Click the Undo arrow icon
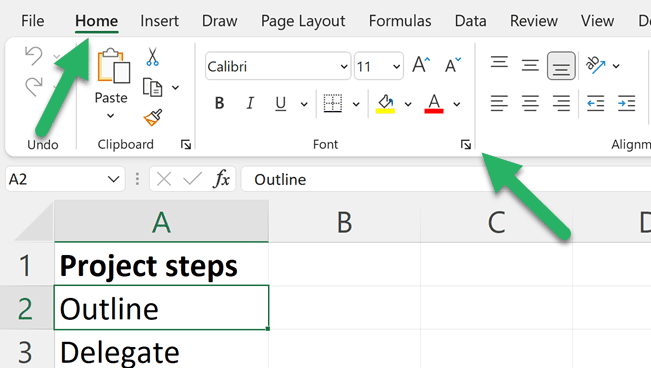Viewport: 651px width, 368px height. (x=34, y=56)
